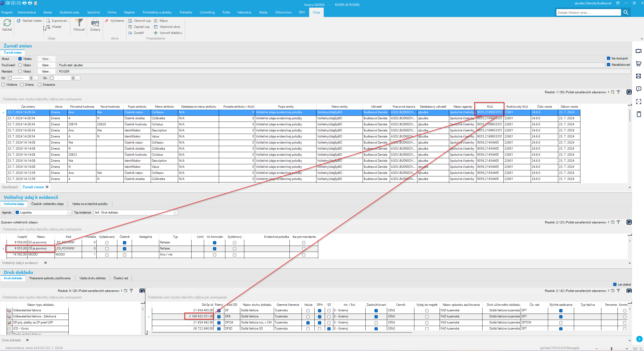Click the TeamViewer icon in right sidebar

pos(639,76)
